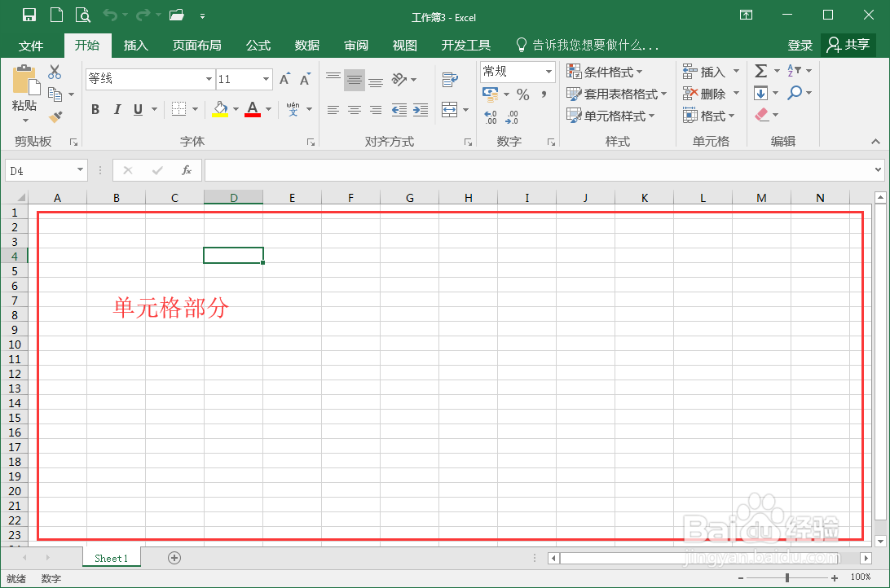This screenshot has width=890, height=588.
Task: Switch to 开发工具 Developer tab
Action: click(x=466, y=46)
